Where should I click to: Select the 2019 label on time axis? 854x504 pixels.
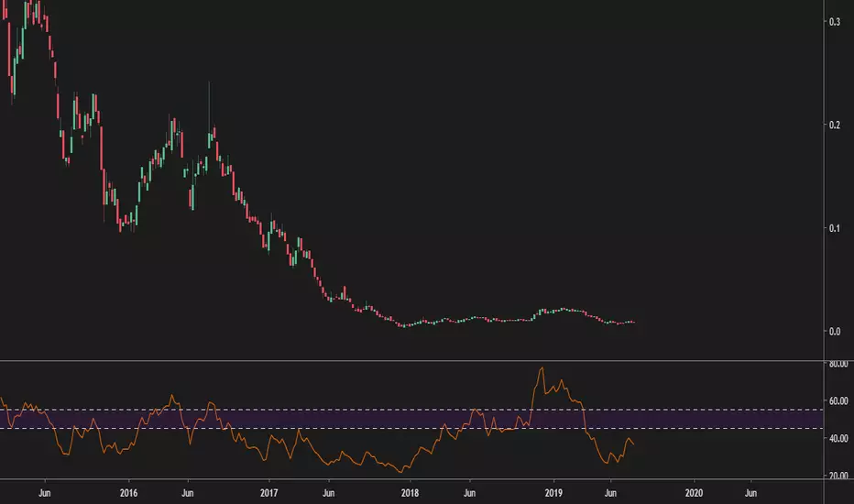click(553, 493)
